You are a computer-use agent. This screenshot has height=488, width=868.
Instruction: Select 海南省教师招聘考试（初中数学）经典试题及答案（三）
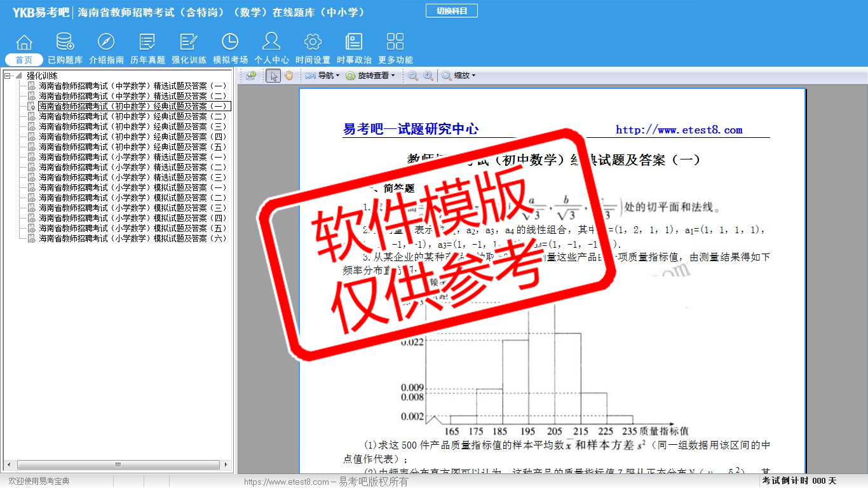133,126
